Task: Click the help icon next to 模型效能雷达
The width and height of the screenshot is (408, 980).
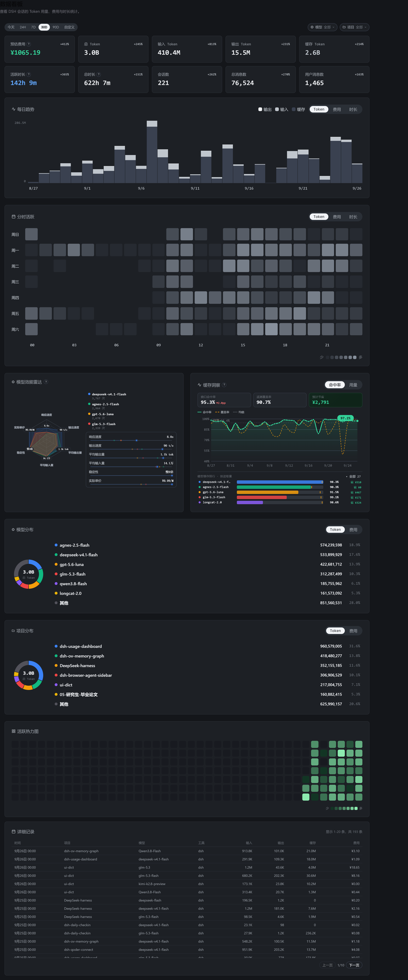Action: (x=46, y=382)
